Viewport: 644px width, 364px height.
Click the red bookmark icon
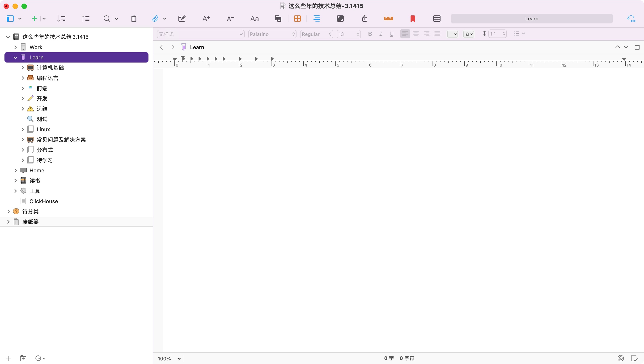pos(413,19)
